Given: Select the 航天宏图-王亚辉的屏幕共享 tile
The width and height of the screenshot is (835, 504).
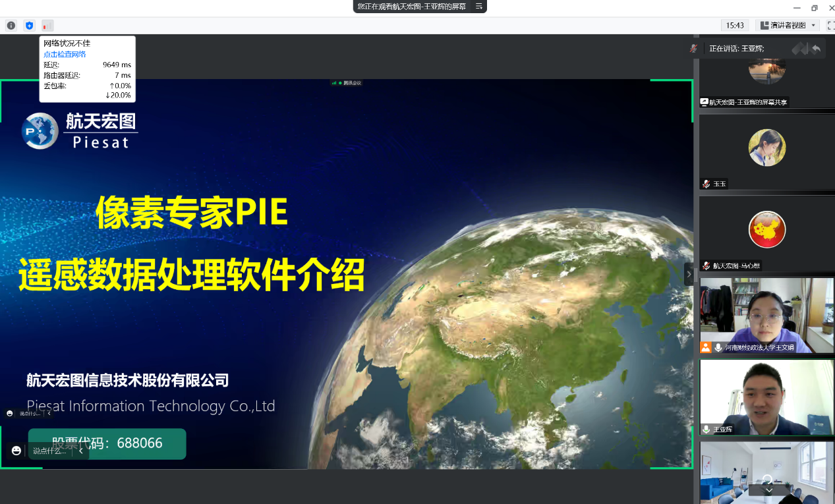Looking at the screenshot, I should (x=766, y=82).
